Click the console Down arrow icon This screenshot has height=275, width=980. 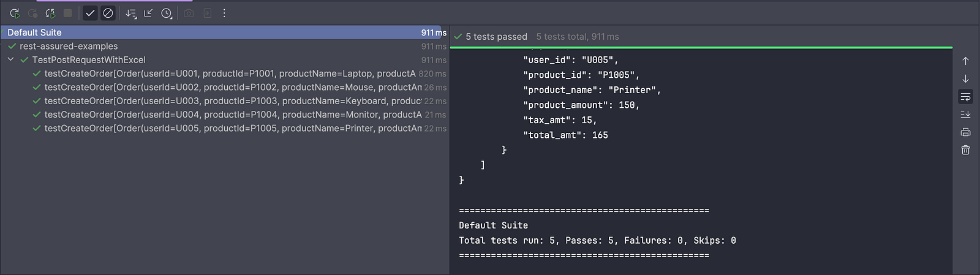point(965,79)
